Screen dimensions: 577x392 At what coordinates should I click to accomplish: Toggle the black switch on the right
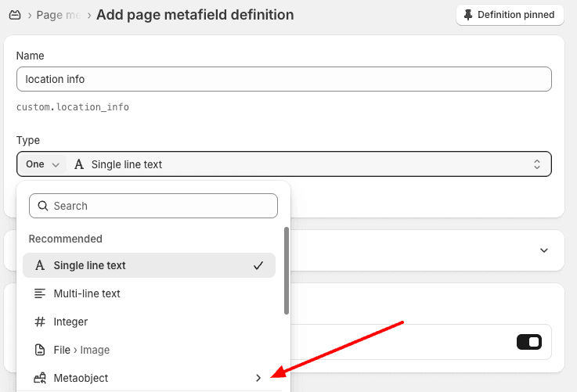click(x=529, y=342)
